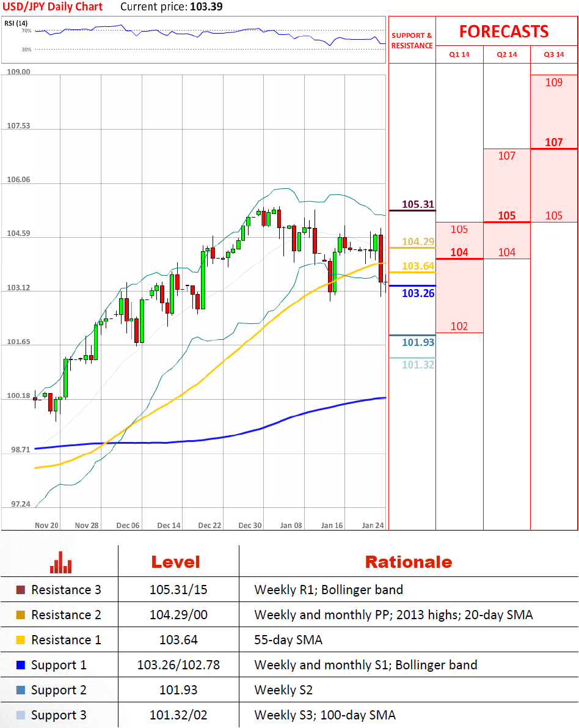Select the gold Resistance 2 color square
This screenshot has height=728, width=579.
tap(21, 616)
